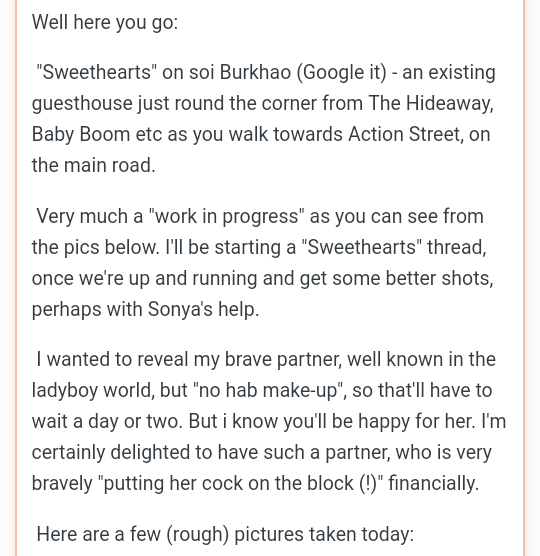
Task: Click the words "the pics below."
Action: point(96,247)
